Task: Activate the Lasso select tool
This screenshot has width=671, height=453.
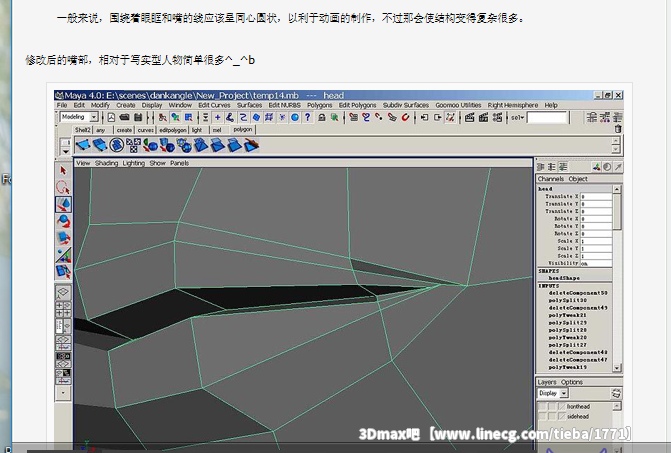Action: pos(63,187)
